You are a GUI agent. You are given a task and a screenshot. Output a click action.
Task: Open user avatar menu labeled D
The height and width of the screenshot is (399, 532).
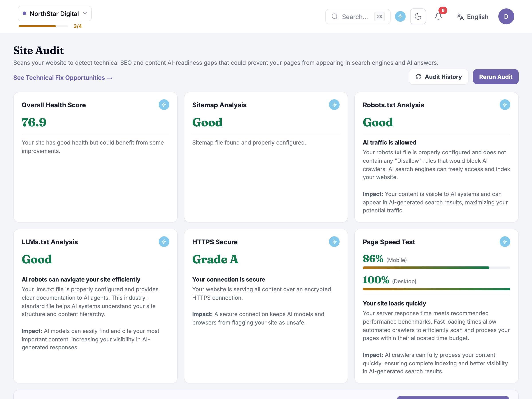tap(506, 17)
